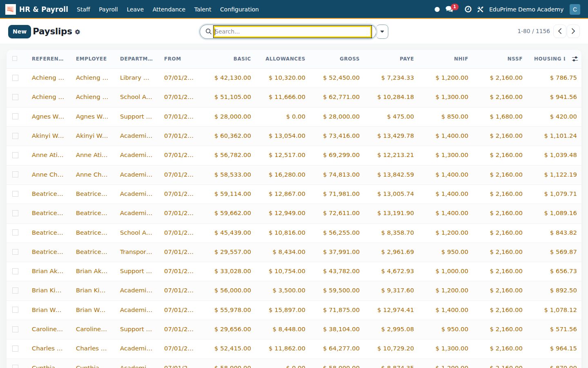The height and width of the screenshot is (368, 588).
Task: Open the user avatar menu labeled C
Action: click(x=575, y=9)
